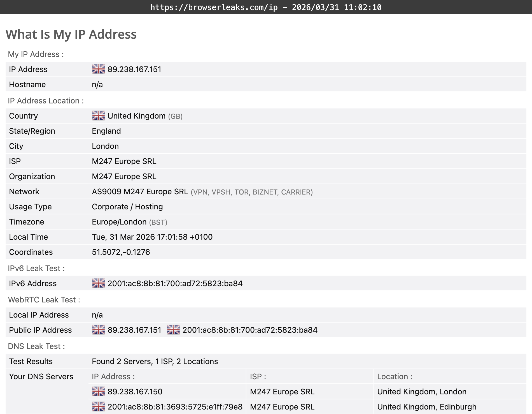Select the Local Time row value
Image resolution: width=532 pixels, height=414 pixels.
[x=152, y=237]
